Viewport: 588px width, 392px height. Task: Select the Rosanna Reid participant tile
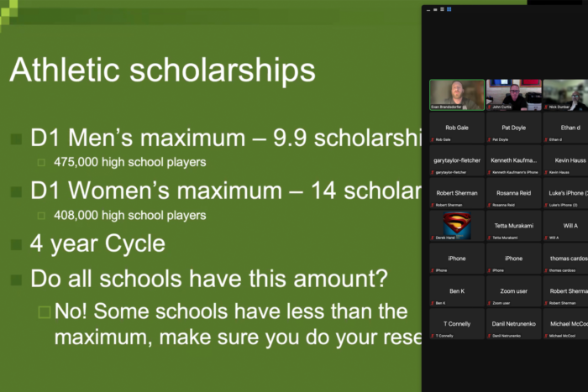514,193
